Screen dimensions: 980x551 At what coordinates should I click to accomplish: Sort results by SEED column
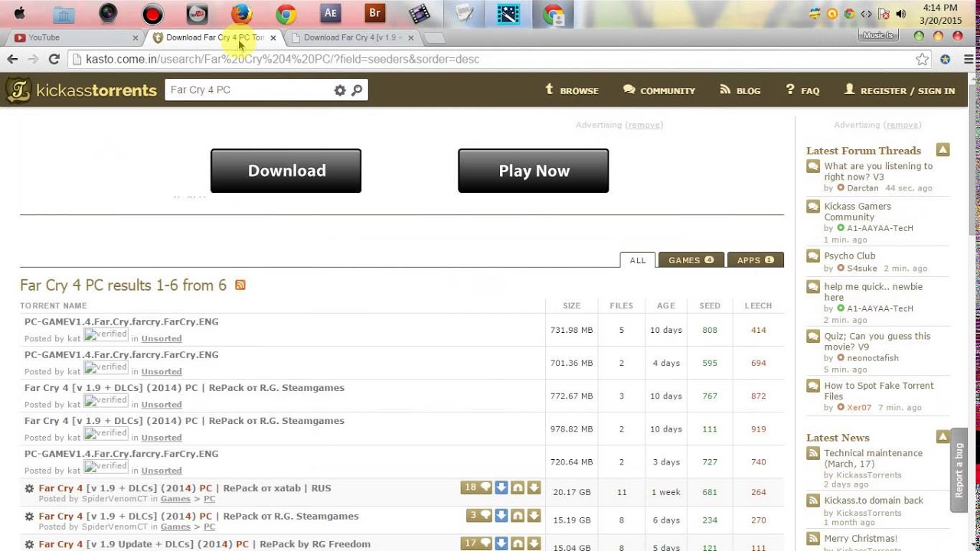point(710,305)
